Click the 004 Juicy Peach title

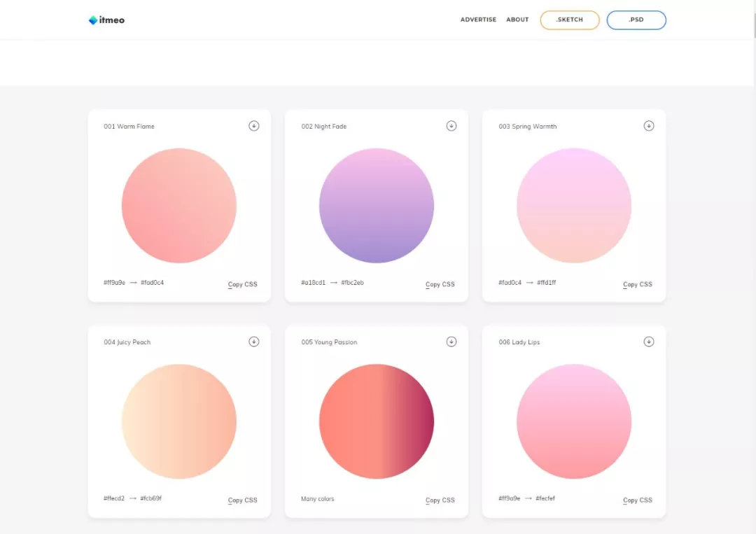click(127, 342)
